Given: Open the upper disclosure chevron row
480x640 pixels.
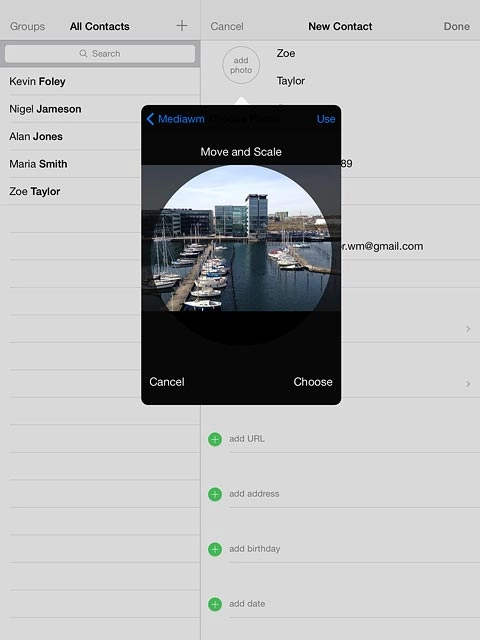Looking at the screenshot, I should (410, 329).
